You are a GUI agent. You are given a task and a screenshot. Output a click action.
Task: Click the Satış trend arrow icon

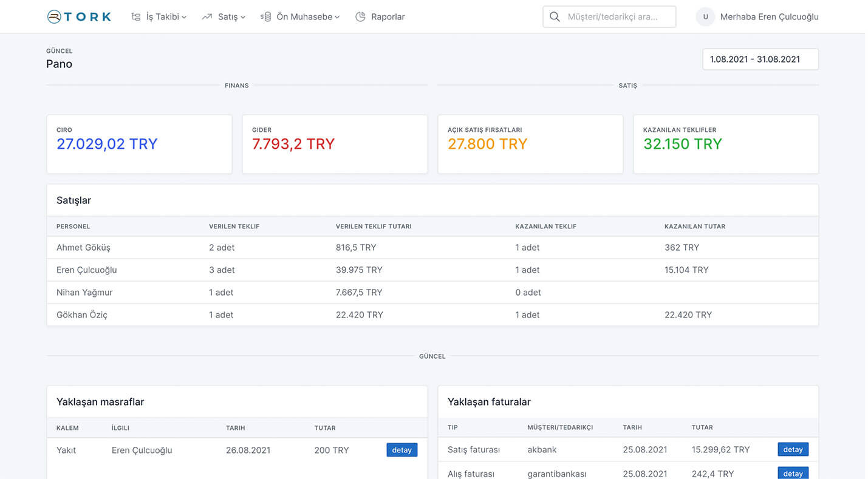tap(207, 17)
